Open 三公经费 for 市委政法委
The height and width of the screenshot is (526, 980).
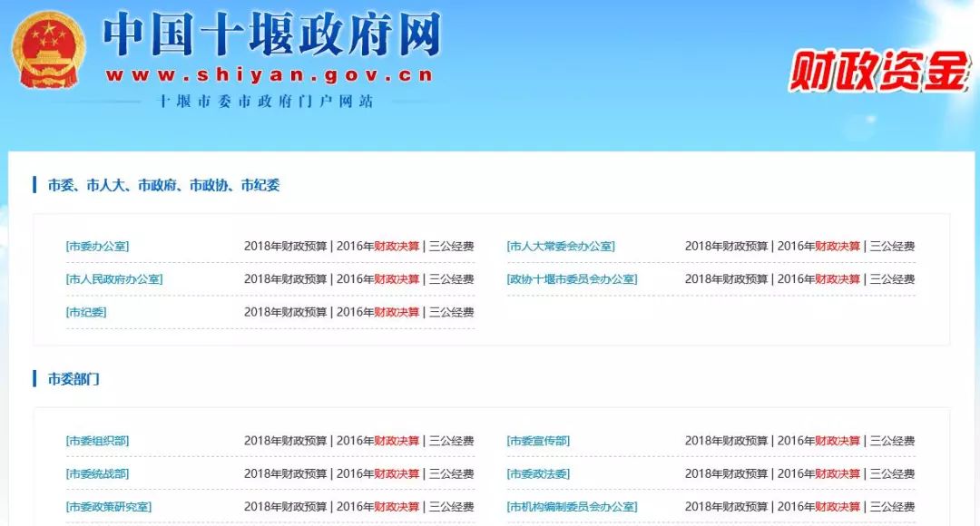pyautogui.click(x=892, y=474)
